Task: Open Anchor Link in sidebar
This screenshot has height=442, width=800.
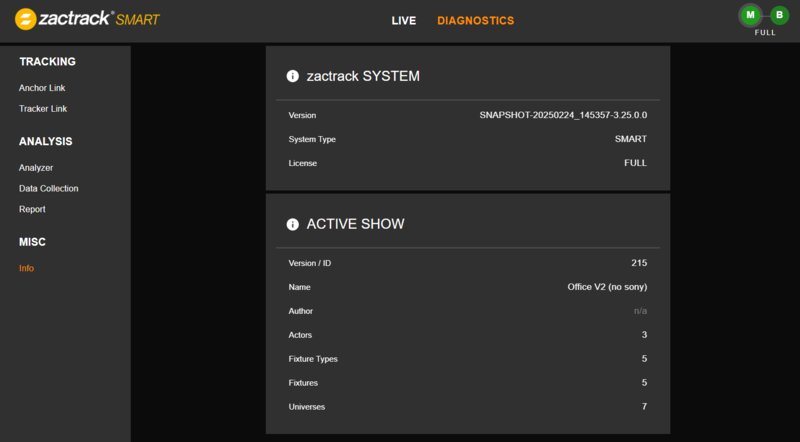Action: click(42, 88)
